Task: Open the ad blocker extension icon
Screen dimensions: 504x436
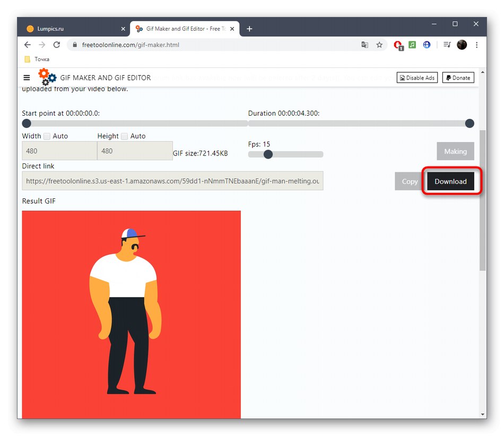Action: (398, 45)
